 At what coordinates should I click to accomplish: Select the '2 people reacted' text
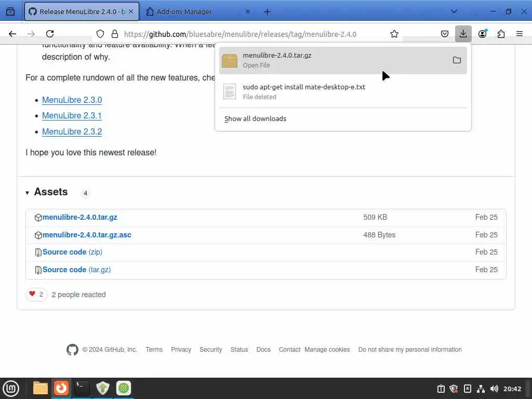pos(79,295)
